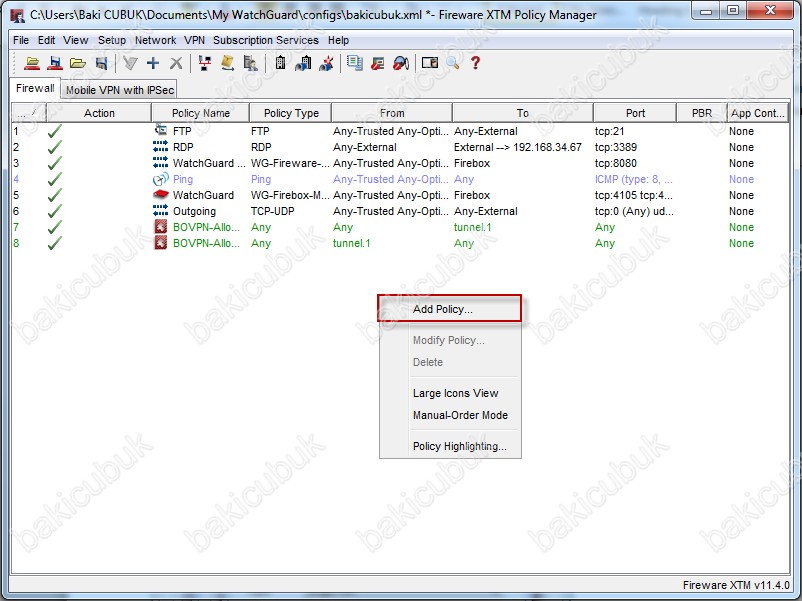Click the blocked globe with magnifier icon
Screen dimensions: 802x601
[x=400, y=63]
